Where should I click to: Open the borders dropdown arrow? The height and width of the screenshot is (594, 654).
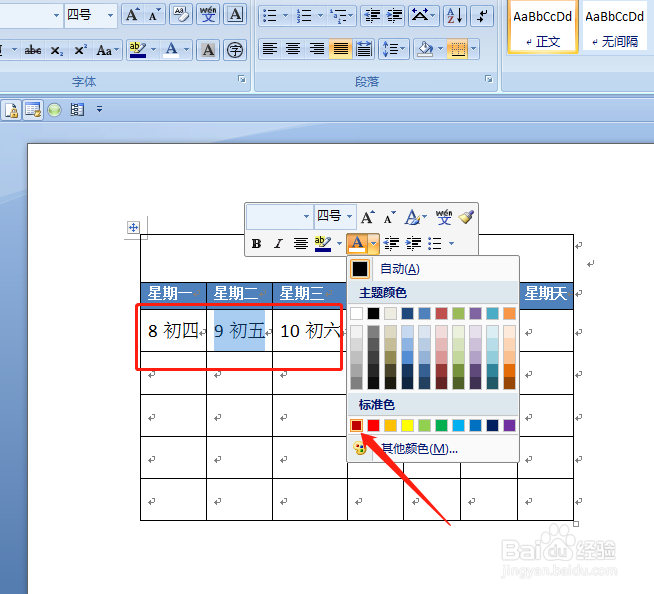(474, 49)
